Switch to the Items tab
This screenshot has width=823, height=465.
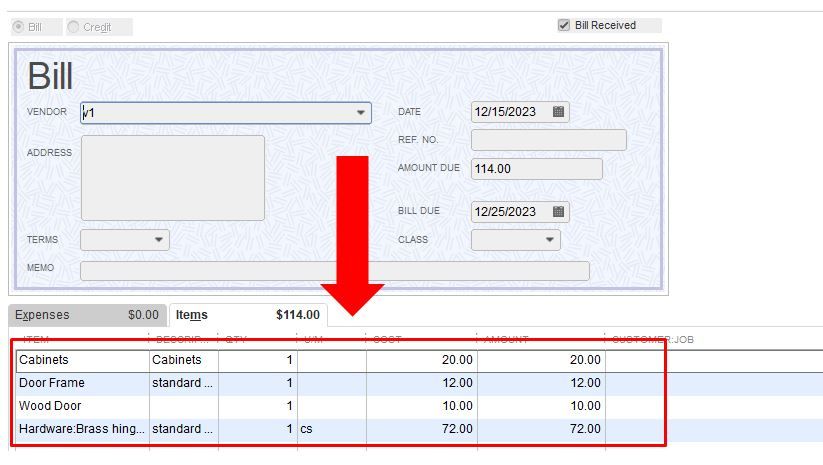click(x=247, y=315)
